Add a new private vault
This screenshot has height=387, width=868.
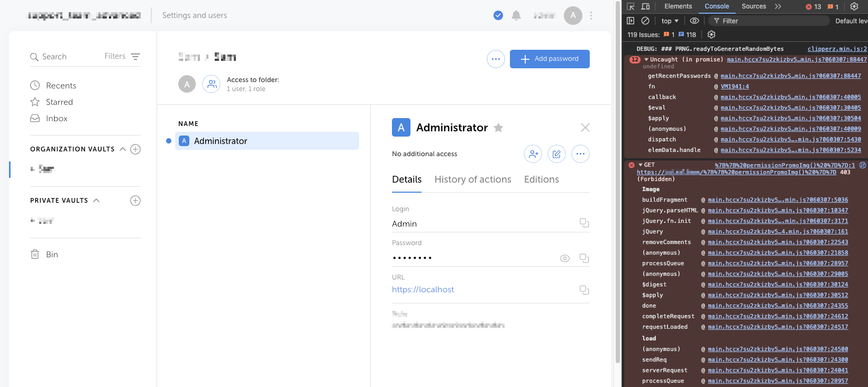135,201
